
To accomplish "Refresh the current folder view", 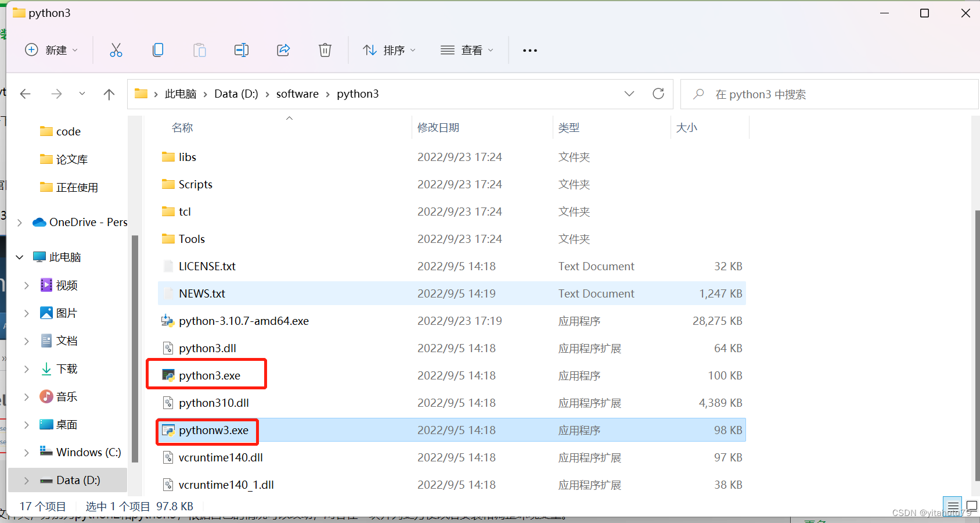I will point(658,94).
